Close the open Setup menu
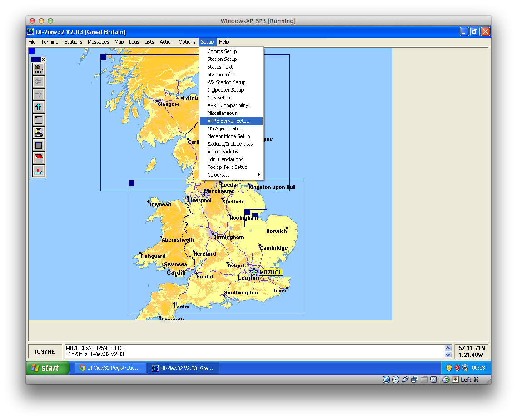This screenshot has width=517, height=420. [208, 42]
